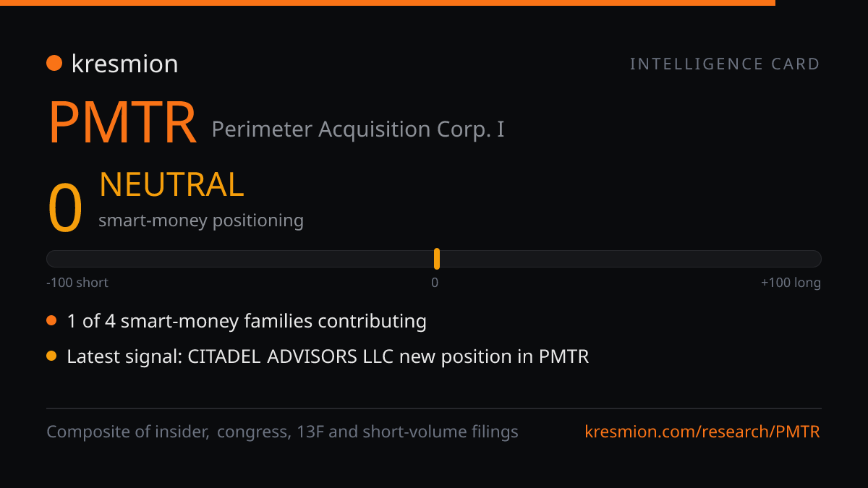Click the right end of the positioning bar
The image size is (868, 488).
[815, 259]
